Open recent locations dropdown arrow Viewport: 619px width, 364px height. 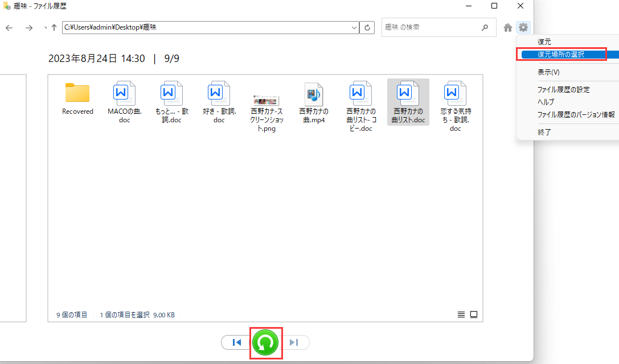[45, 27]
